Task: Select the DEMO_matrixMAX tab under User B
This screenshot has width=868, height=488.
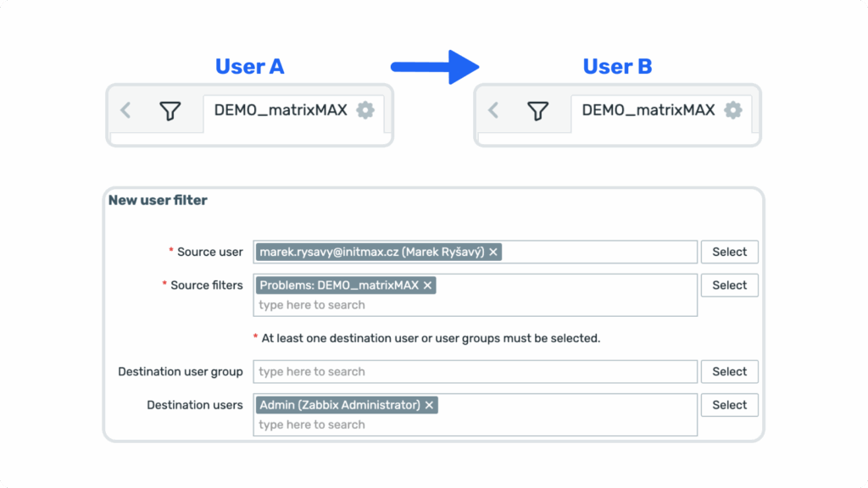Action: (648, 110)
